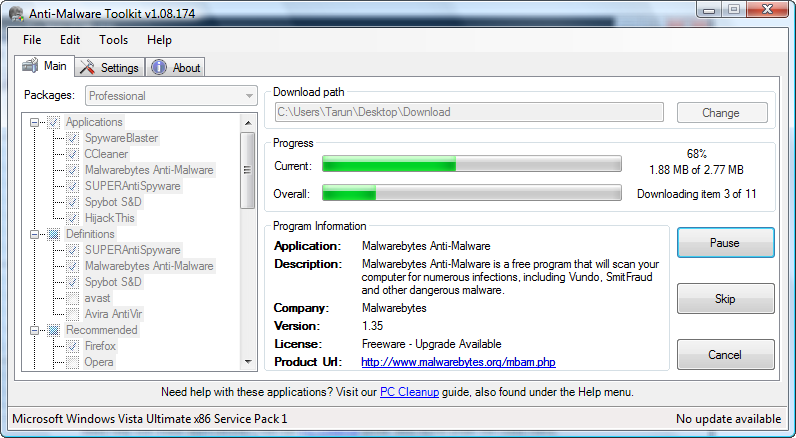Toggle Spybot S&D checkbox under Applications
796x438 pixels.
[73, 202]
